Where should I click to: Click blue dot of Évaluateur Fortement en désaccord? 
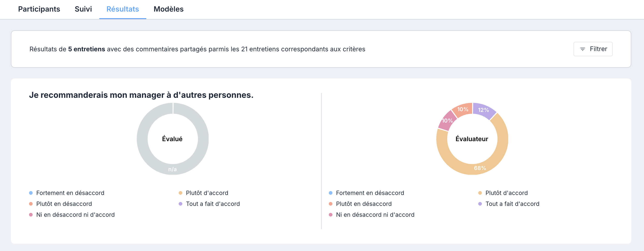[x=330, y=193]
